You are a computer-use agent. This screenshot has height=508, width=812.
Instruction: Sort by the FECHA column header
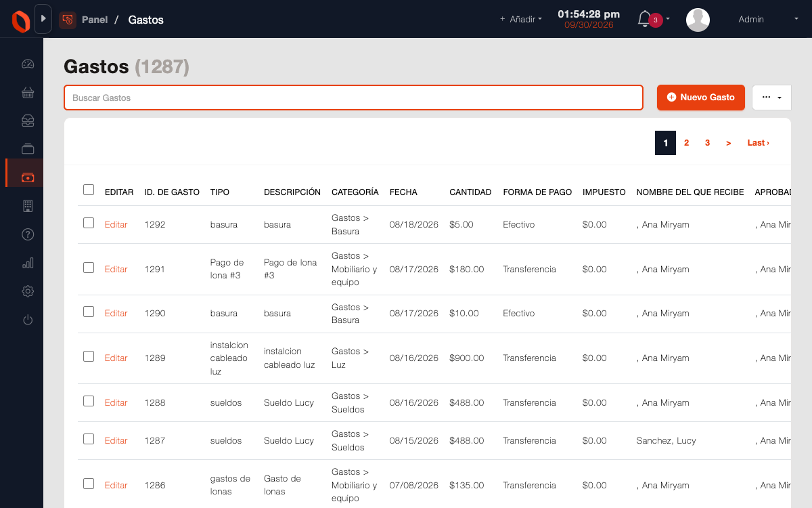point(403,192)
